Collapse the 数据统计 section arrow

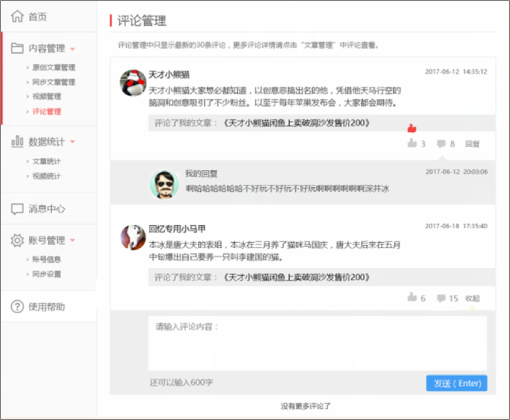pyautogui.click(x=72, y=142)
